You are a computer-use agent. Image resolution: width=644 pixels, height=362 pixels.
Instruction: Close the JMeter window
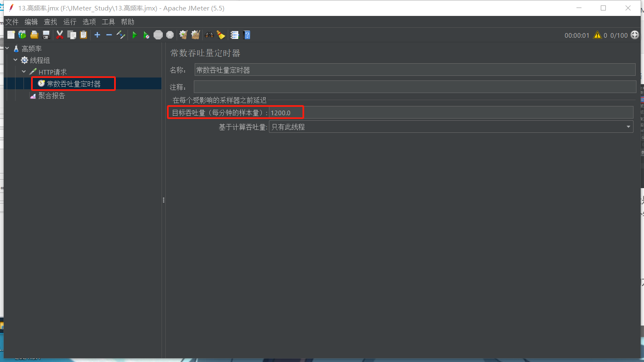tap(628, 8)
